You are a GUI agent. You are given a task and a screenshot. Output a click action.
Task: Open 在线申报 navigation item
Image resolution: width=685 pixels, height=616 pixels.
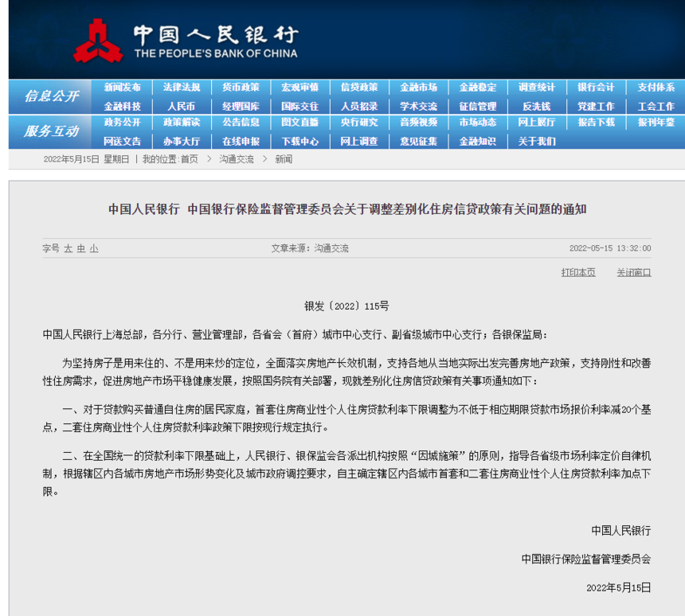(241, 142)
